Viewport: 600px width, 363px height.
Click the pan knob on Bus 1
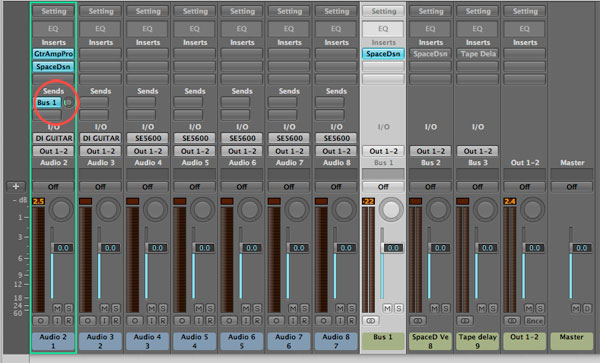391,209
